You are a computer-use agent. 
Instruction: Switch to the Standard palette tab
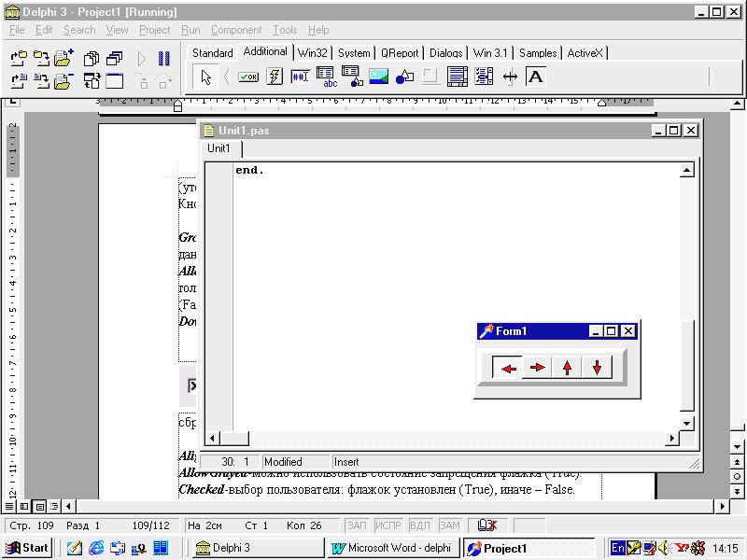click(x=213, y=53)
